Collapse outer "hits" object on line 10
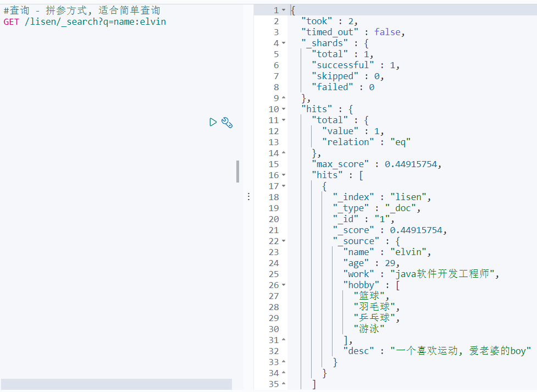537x392 pixels. [x=284, y=109]
